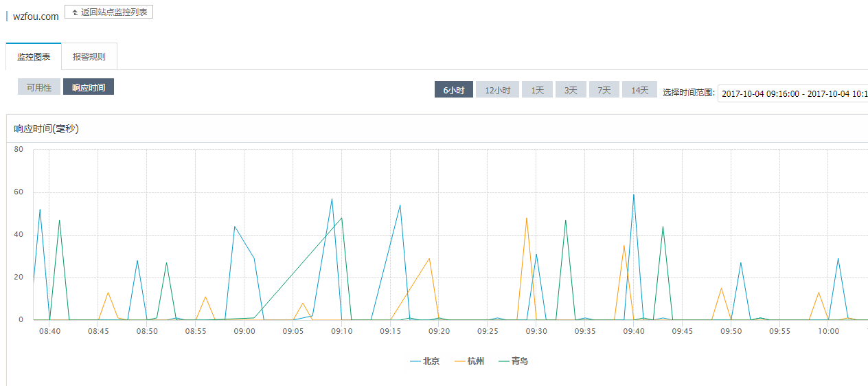The height and width of the screenshot is (386, 868).
Task: Open the 报警规则 tab
Action: (x=89, y=56)
